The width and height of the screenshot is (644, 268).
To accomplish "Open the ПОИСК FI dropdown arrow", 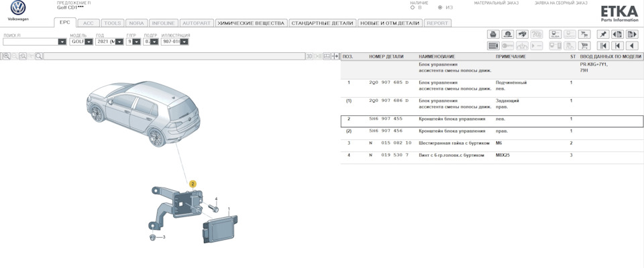I will point(62,42).
